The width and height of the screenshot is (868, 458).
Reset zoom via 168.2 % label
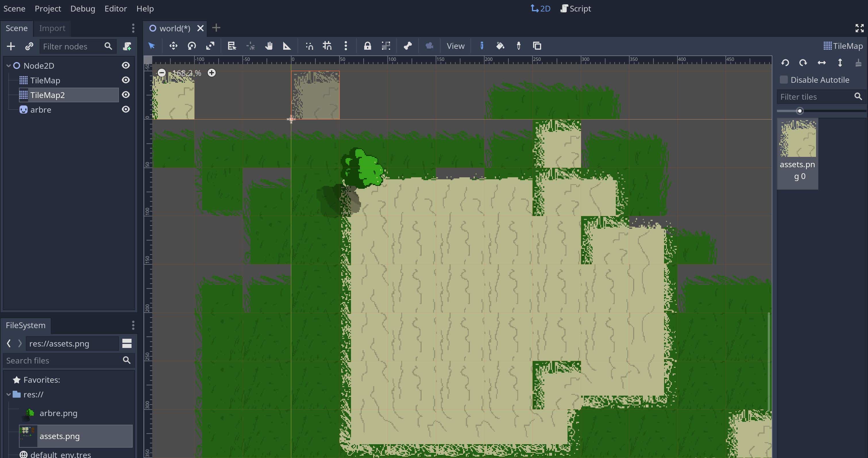[x=187, y=73]
